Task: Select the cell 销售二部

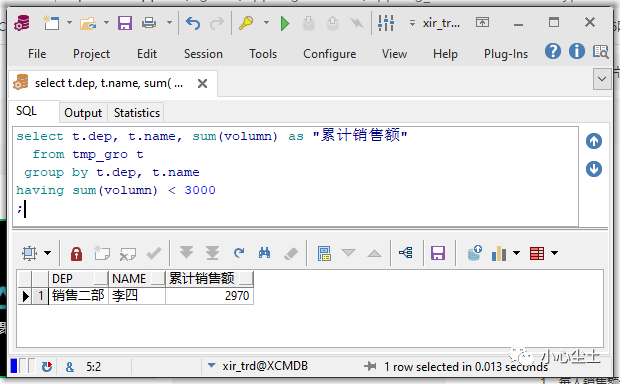Action: point(78,296)
